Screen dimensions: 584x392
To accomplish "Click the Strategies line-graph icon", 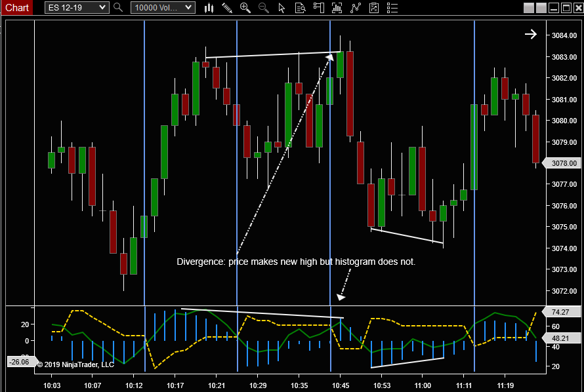I will click(354, 8).
